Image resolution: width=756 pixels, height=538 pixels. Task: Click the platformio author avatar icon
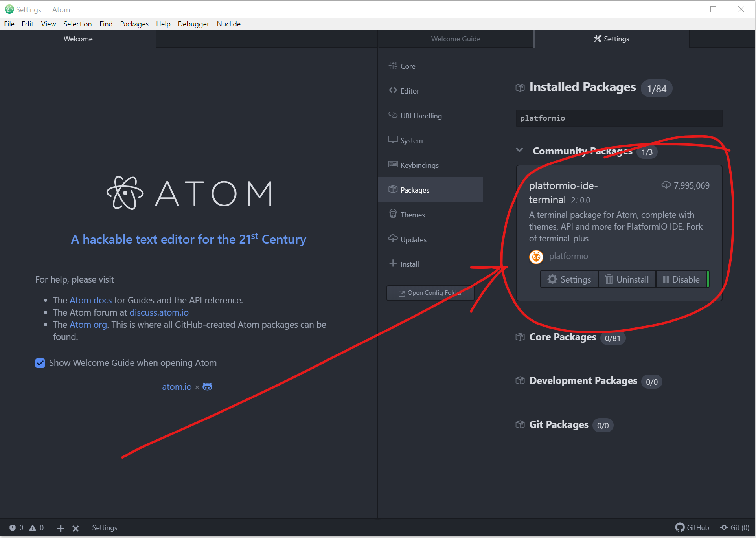pyautogui.click(x=536, y=257)
